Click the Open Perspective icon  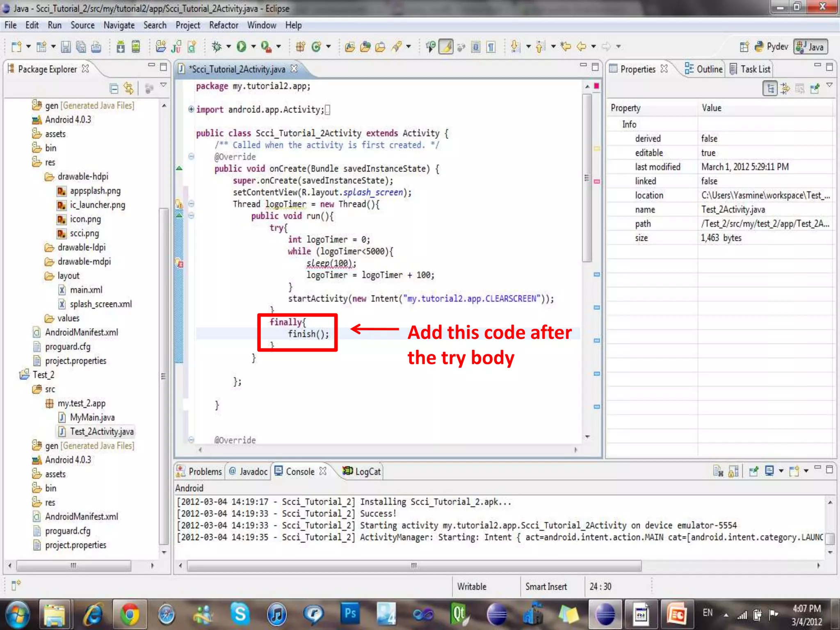tap(744, 47)
